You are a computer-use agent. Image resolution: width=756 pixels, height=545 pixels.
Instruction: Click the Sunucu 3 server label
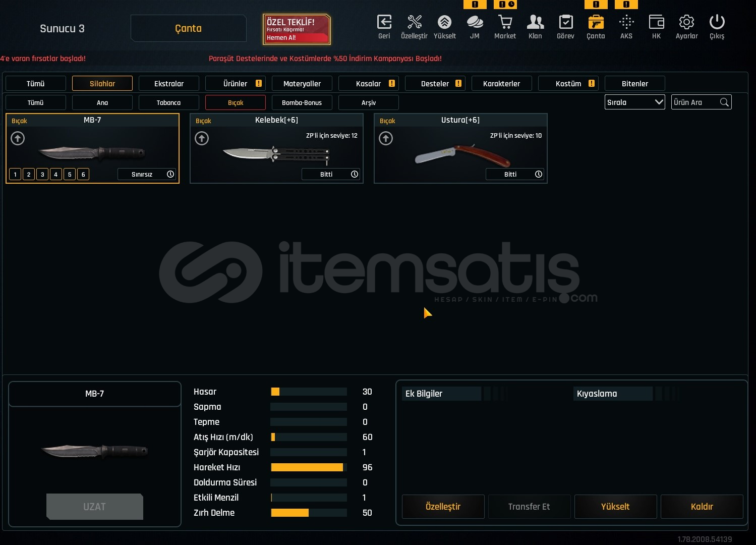pyautogui.click(x=63, y=29)
